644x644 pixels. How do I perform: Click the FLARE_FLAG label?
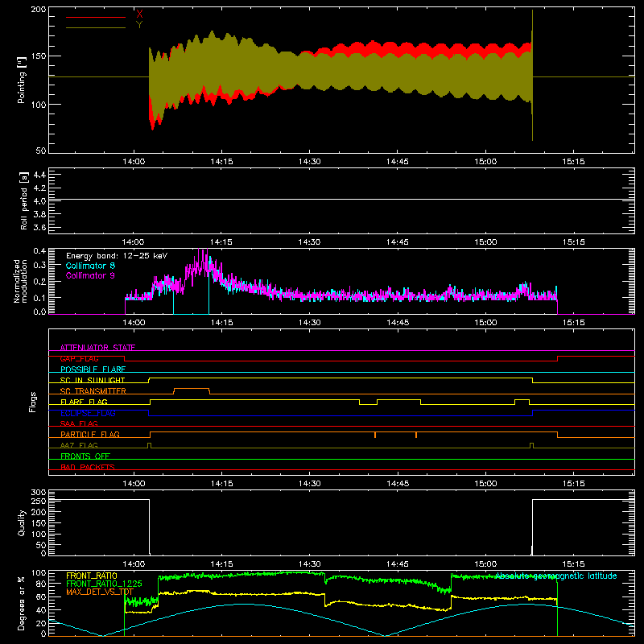pos(84,402)
